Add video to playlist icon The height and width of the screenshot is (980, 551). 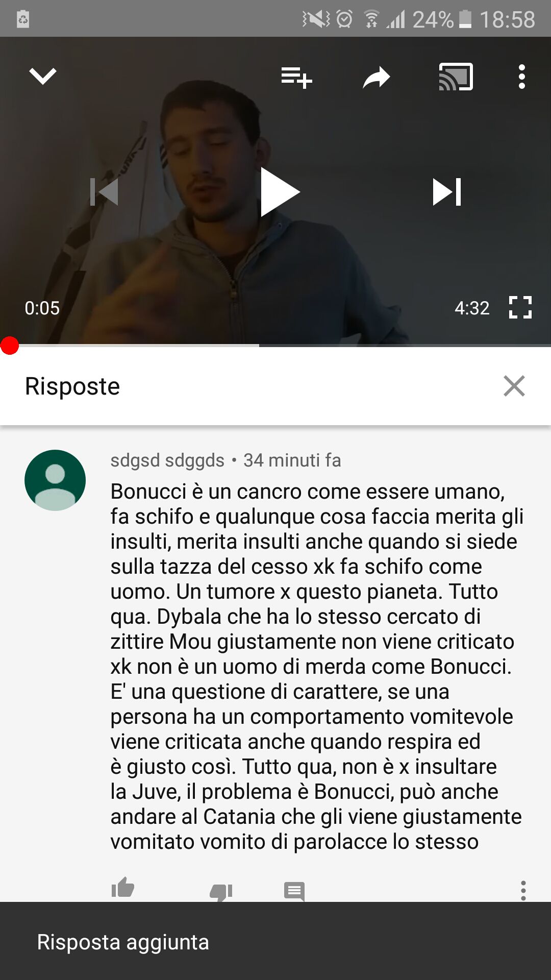point(296,78)
